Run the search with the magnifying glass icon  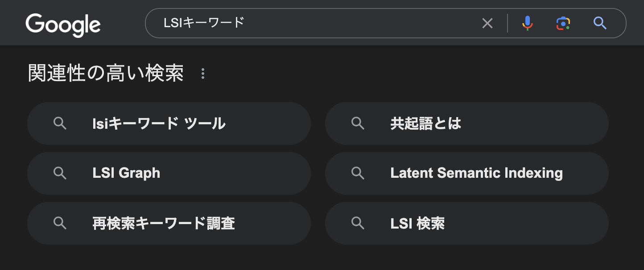tap(599, 23)
